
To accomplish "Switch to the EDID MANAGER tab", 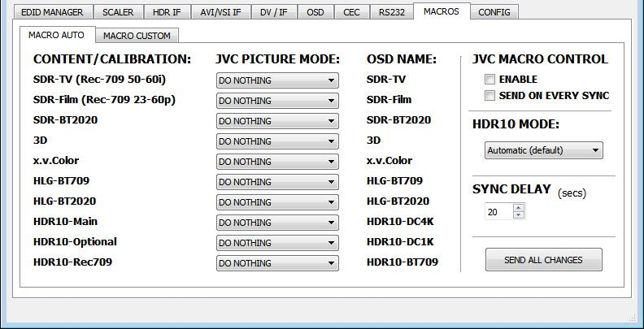I will (52, 12).
